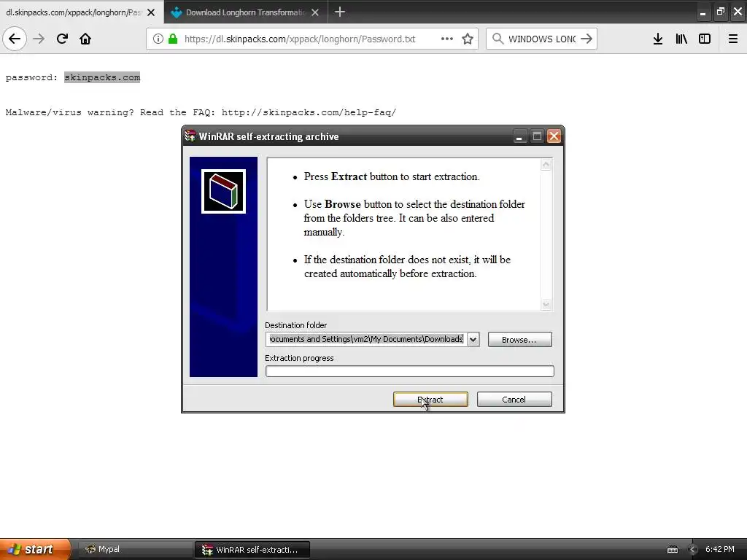Click the WinRAR title bar icon
The width and height of the screenshot is (747, 560).
(190, 136)
